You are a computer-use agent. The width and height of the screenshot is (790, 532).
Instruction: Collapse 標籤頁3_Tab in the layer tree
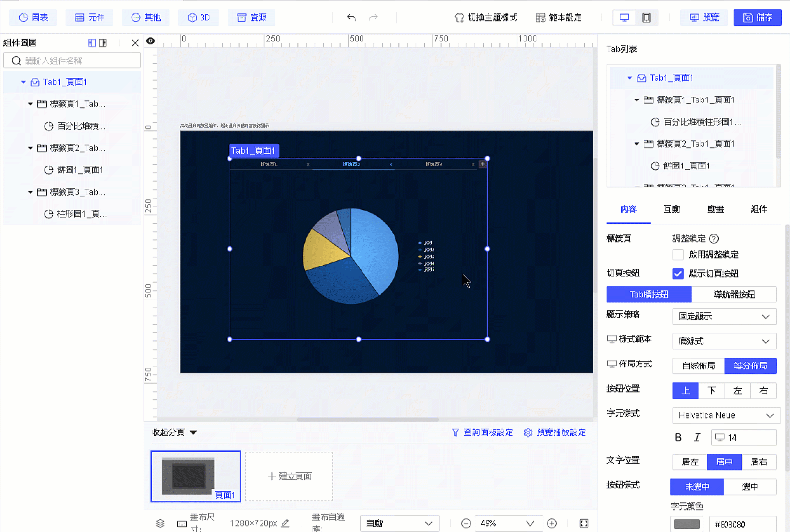click(30, 192)
